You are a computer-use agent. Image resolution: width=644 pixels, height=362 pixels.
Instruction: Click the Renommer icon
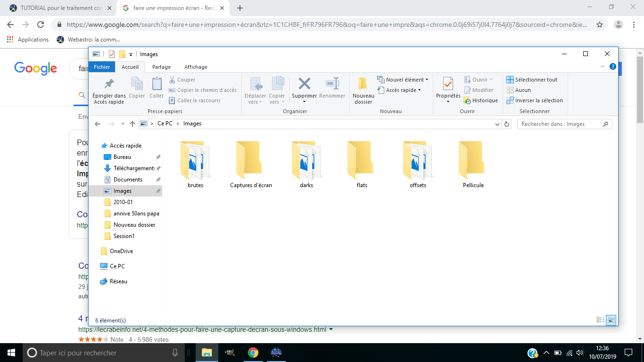click(x=332, y=83)
